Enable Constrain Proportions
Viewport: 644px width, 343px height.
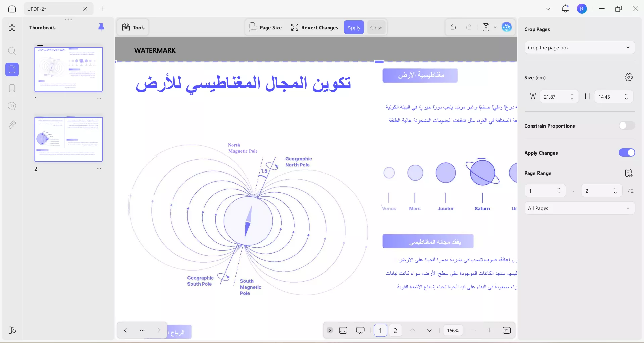coord(627,125)
